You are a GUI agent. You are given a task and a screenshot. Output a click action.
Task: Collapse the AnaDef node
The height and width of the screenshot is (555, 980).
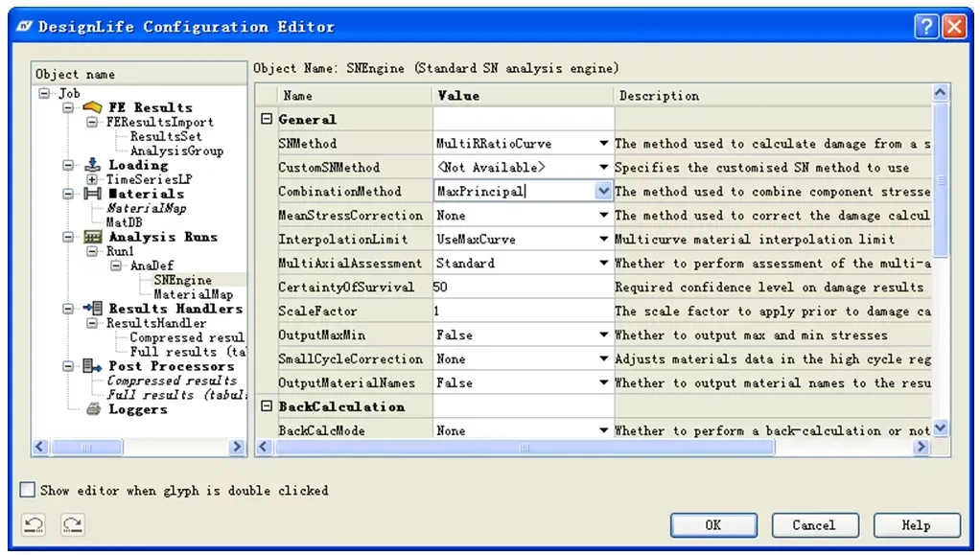116,266
